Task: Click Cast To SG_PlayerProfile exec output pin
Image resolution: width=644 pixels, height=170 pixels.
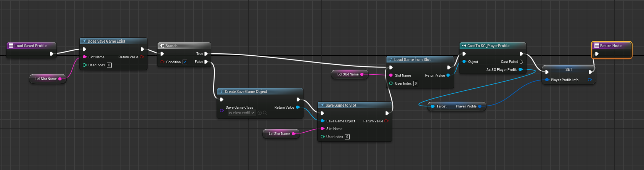Action: [521, 54]
